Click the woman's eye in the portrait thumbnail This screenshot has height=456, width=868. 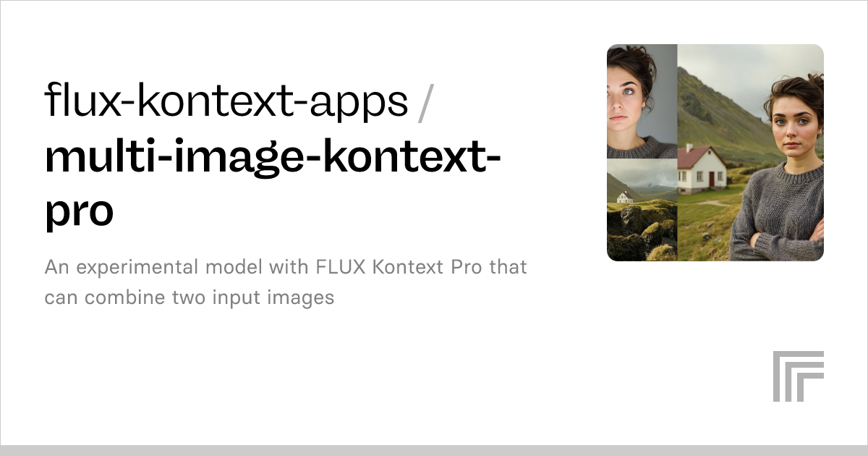pos(628,91)
